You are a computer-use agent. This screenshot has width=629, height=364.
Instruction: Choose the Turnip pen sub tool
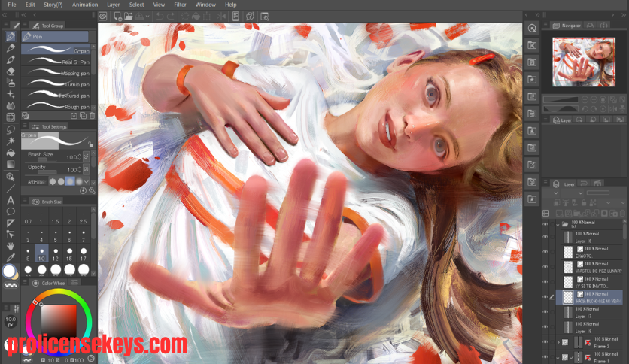tap(56, 83)
